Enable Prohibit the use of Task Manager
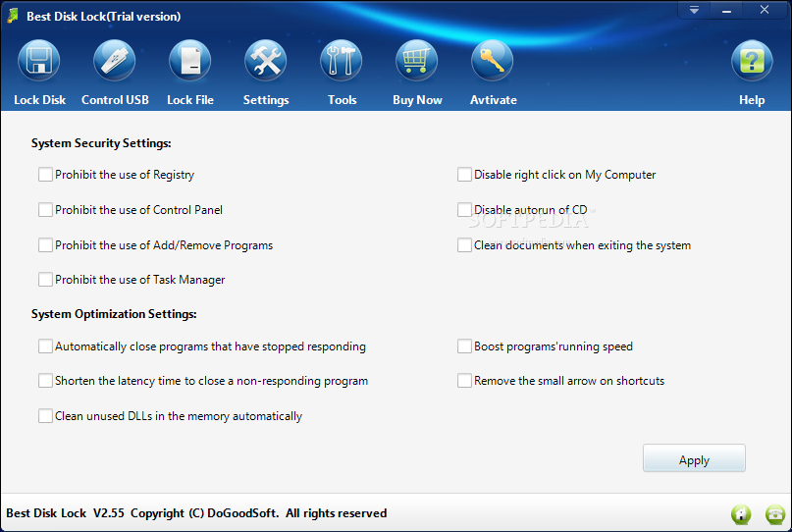Viewport: 792px width, 532px height. click(45, 280)
